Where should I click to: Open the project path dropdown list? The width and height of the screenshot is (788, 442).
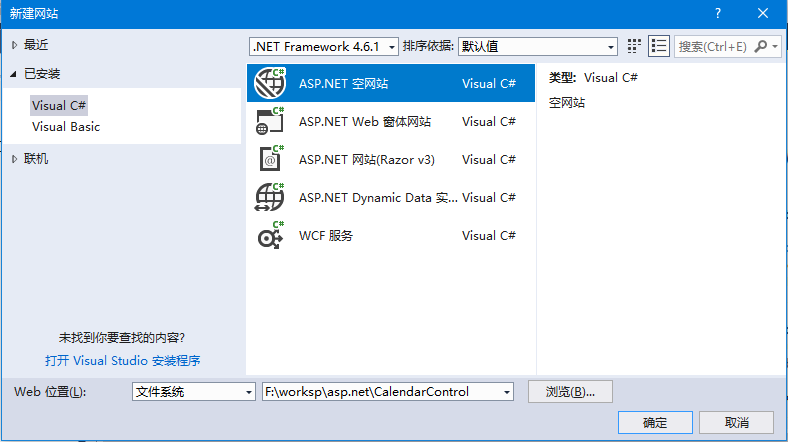click(507, 392)
